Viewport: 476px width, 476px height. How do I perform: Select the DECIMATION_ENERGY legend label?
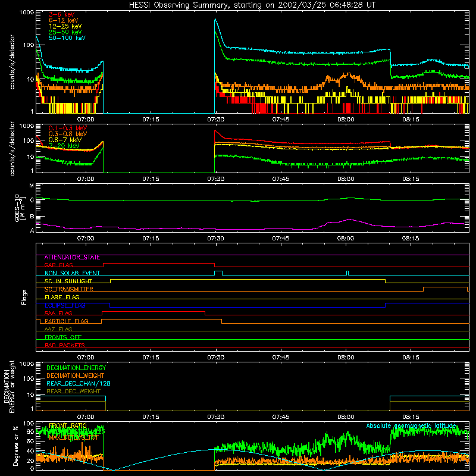(x=76, y=368)
